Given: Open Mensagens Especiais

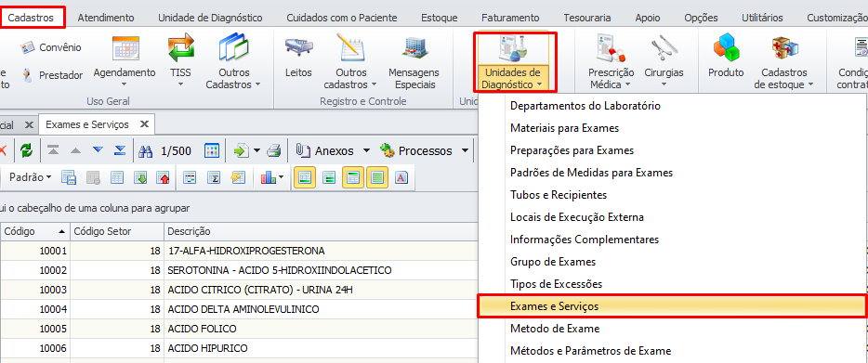Looking at the screenshot, I should pos(414,61).
